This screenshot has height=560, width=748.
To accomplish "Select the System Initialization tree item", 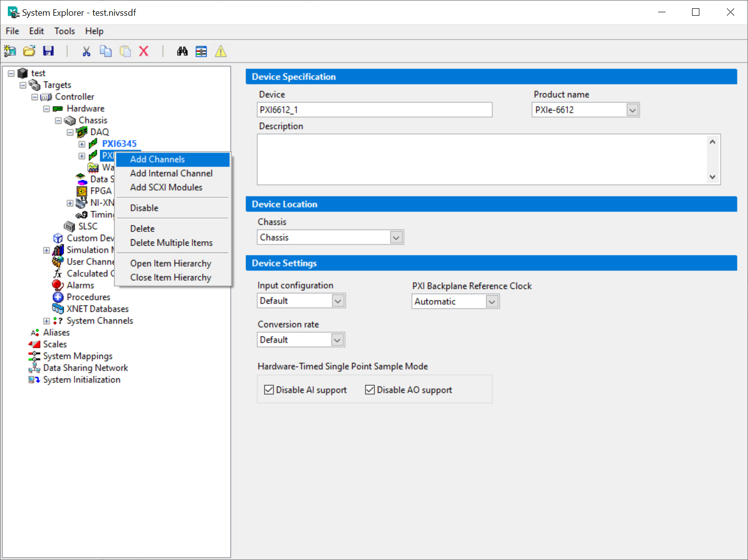I will click(82, 380).
